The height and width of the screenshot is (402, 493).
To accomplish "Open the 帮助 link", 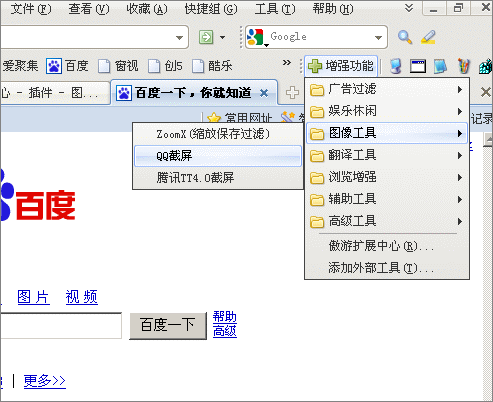I will [225, 317].
